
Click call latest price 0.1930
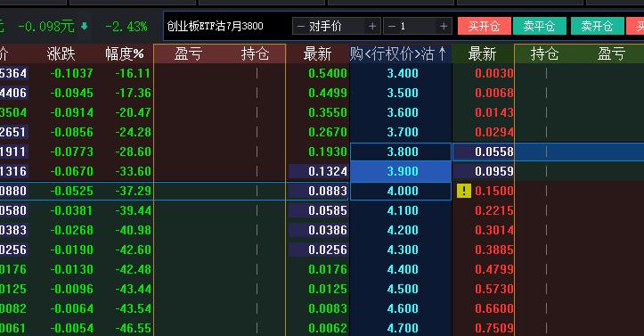pyautogui.click(x=328, y=152)
